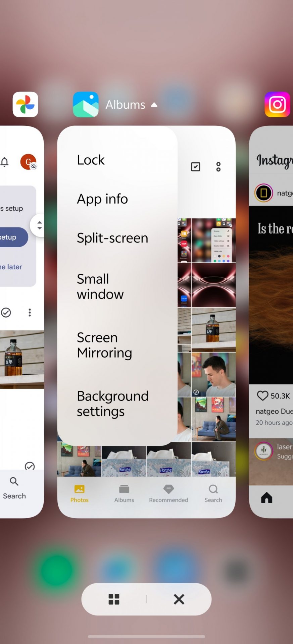Clear all recent apps with X button
The width and height of the screenshot is (293, 644).
(179, 599)
